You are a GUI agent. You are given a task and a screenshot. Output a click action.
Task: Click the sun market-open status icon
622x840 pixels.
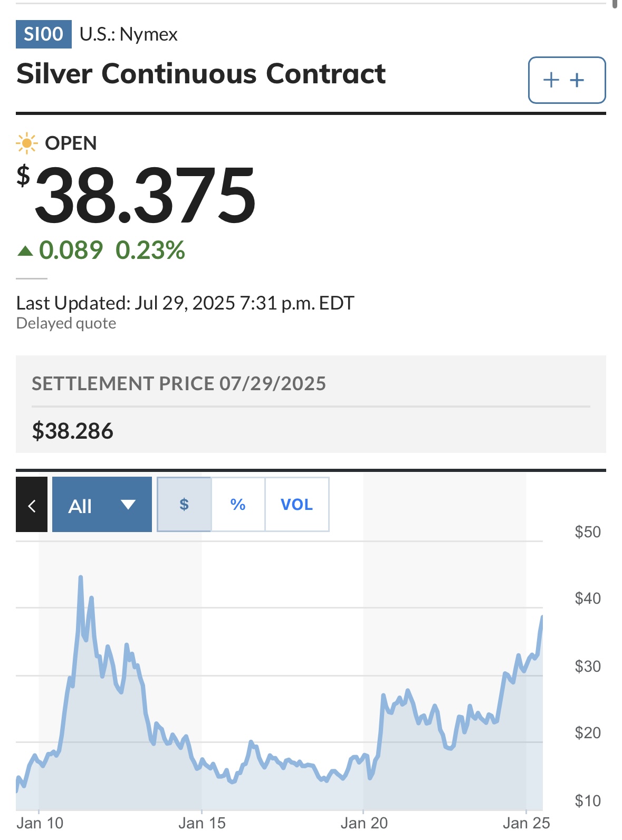coord(26,143)
